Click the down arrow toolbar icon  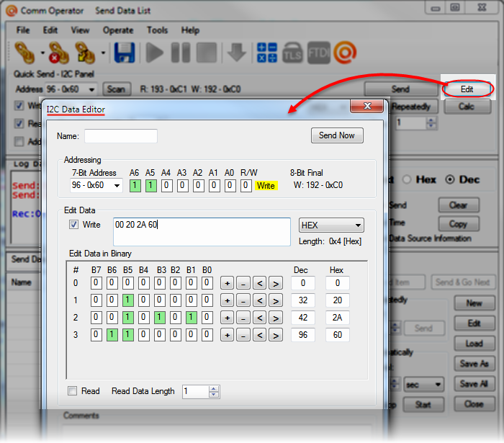pos(237,53)
